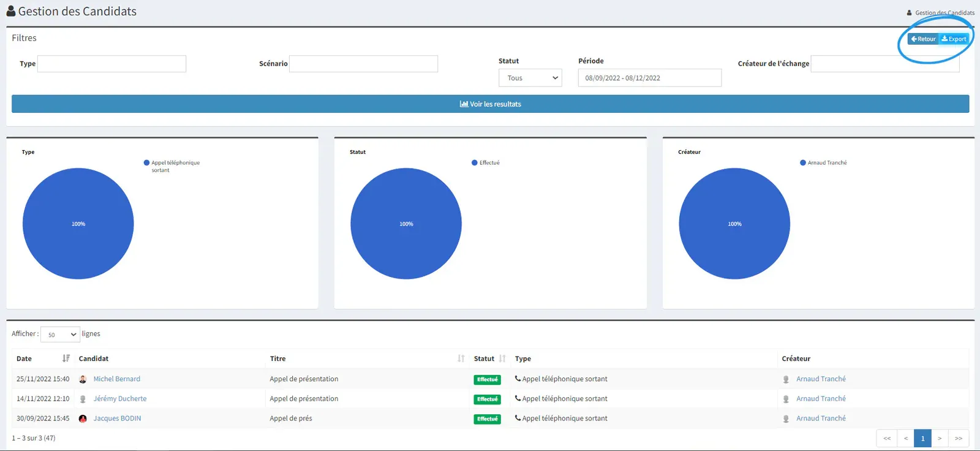980x451 pixels.
Task: Open Arnaud Tranché link in 14/11/2022 row
Action: coord(821,398)
